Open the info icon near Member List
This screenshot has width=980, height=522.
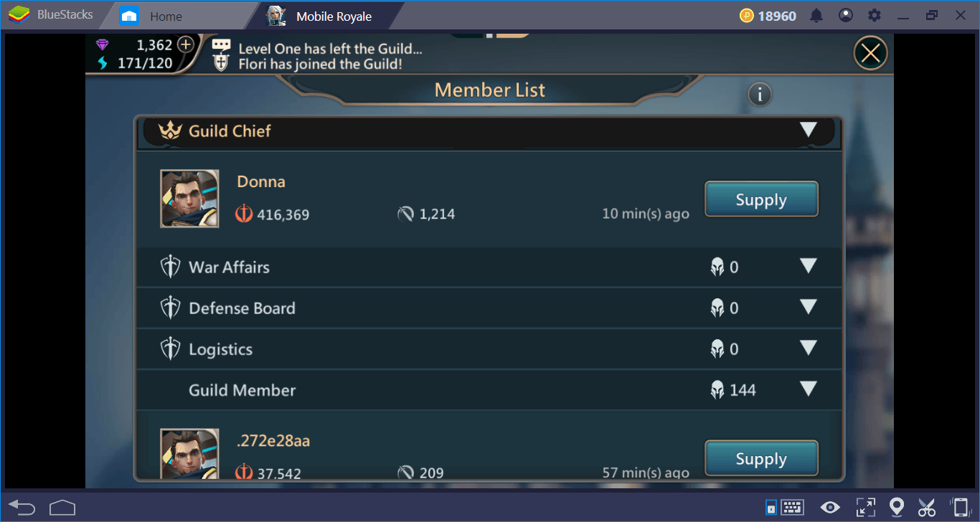point(760,94)
